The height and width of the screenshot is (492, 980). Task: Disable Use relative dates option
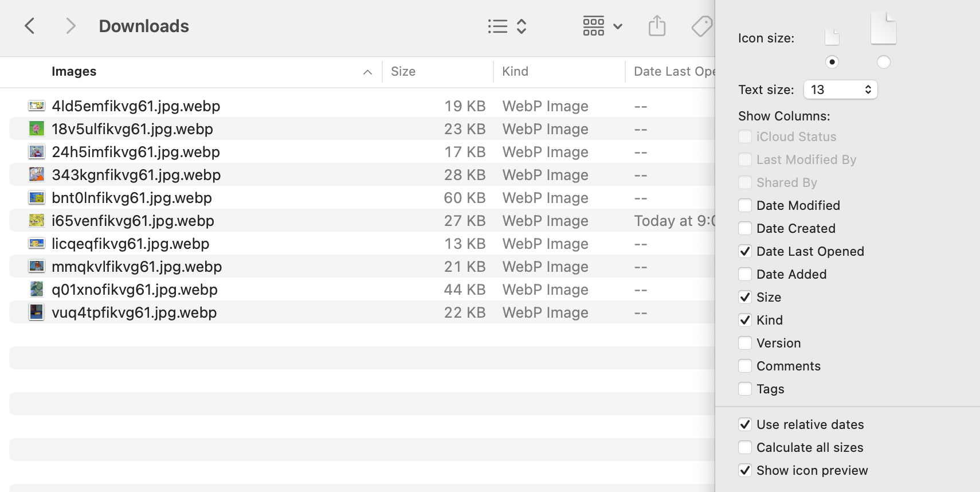(745, 424)
